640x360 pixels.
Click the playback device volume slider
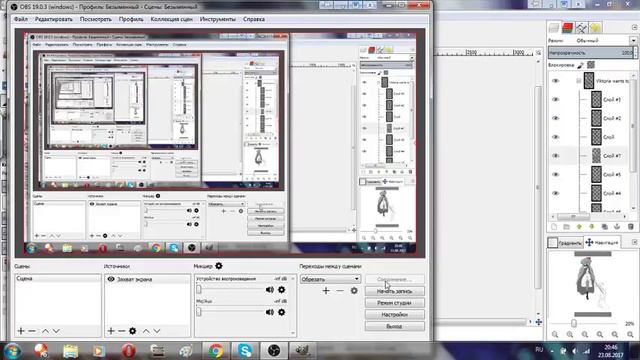pos(229,290)
